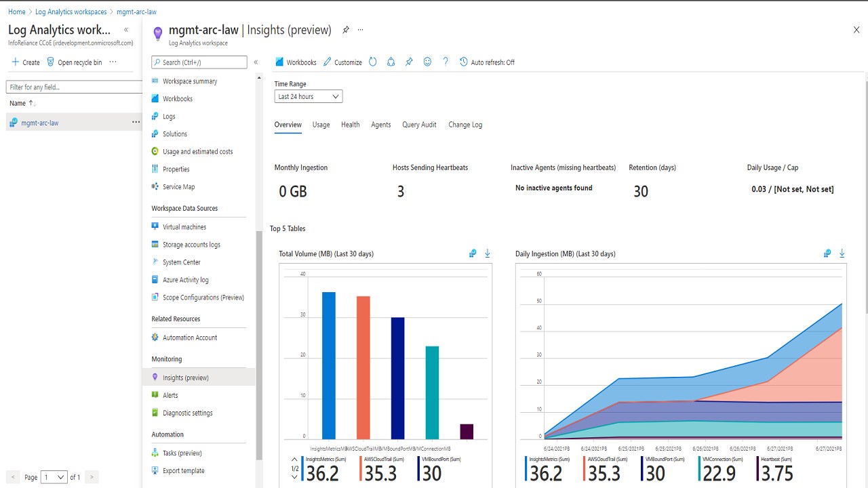Download the Total Volume chart data
The image size is (868, 488).
[488, 253]
